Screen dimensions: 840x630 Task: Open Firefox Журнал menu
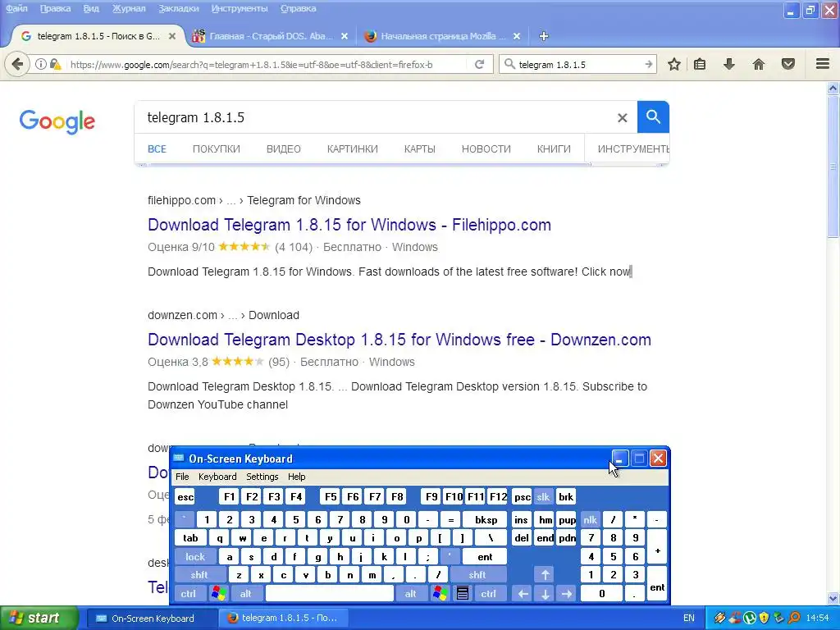pyautogui.click(x=129, y=8)
